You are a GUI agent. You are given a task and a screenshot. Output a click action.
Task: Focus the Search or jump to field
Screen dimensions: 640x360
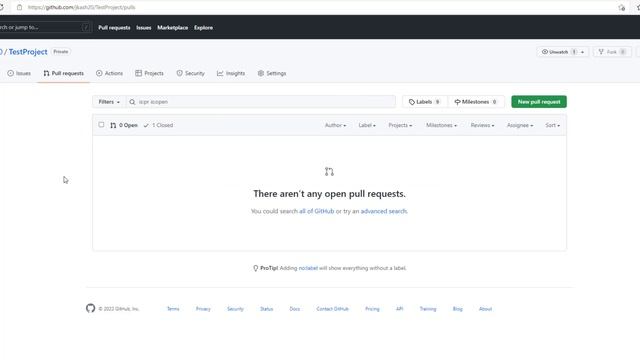point(45,27)
